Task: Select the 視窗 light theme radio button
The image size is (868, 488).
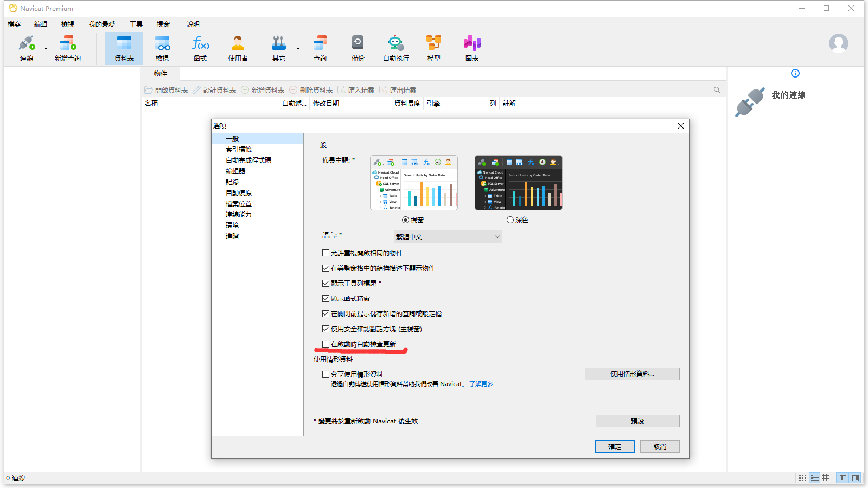Action: tap(405, 220)
